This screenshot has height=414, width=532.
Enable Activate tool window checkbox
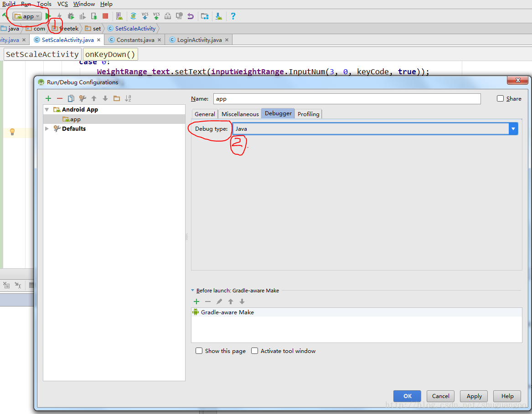pyautogui.click(x=254, y=351)
